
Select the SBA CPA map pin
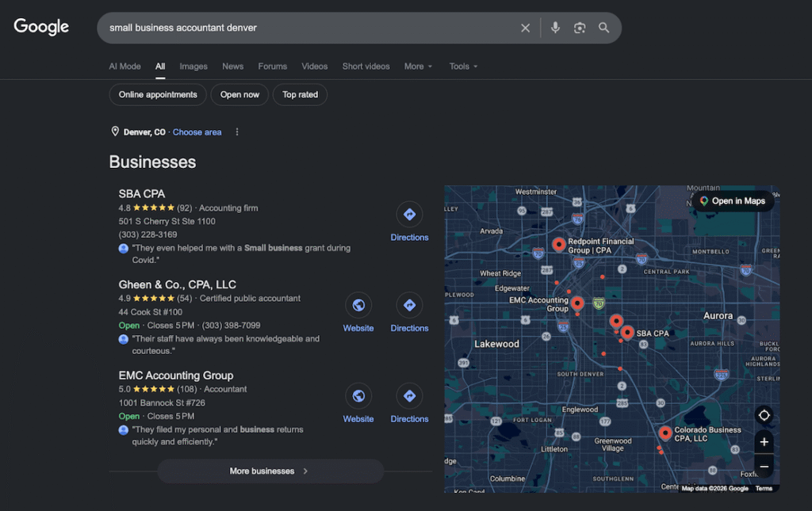tap(627, 332)
